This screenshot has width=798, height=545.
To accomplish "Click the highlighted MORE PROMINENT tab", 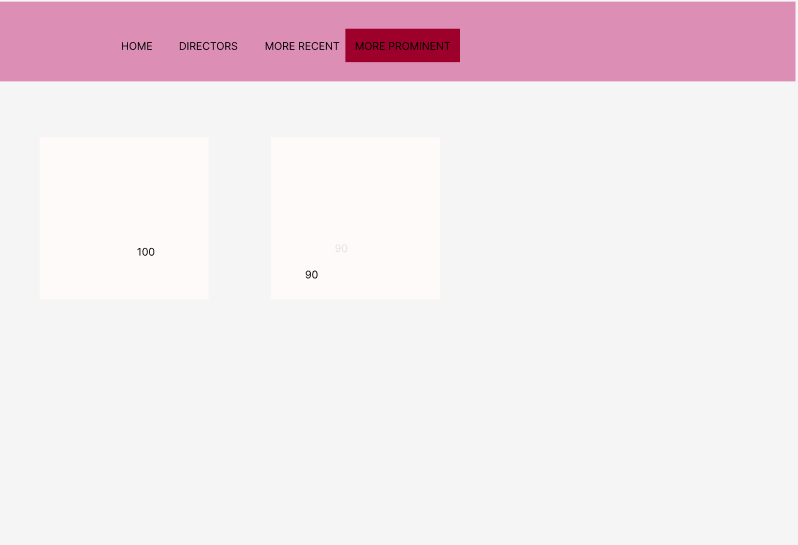I will coord(403,45).
